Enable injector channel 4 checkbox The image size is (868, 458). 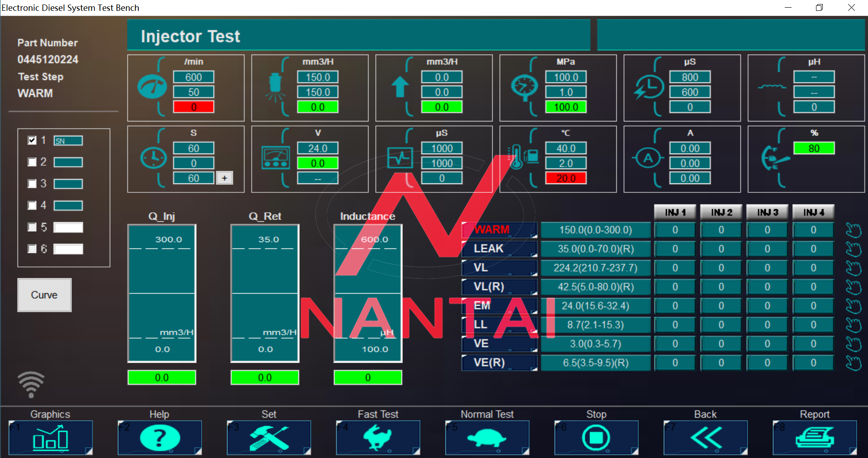32,206
